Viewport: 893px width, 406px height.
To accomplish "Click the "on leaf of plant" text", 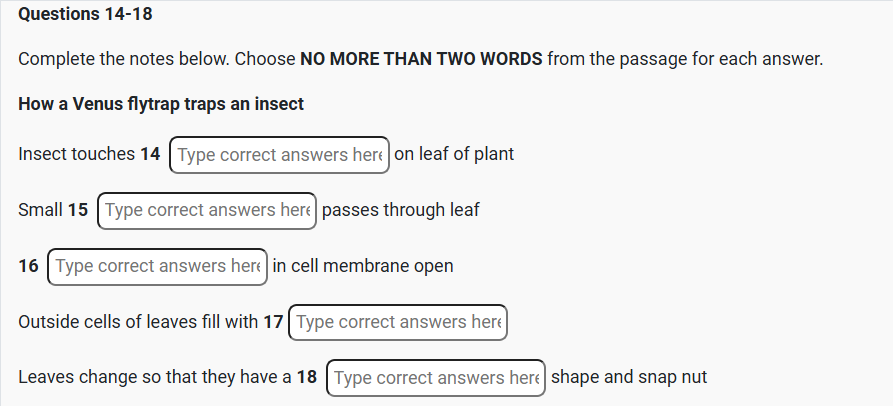I will [454, 155].
